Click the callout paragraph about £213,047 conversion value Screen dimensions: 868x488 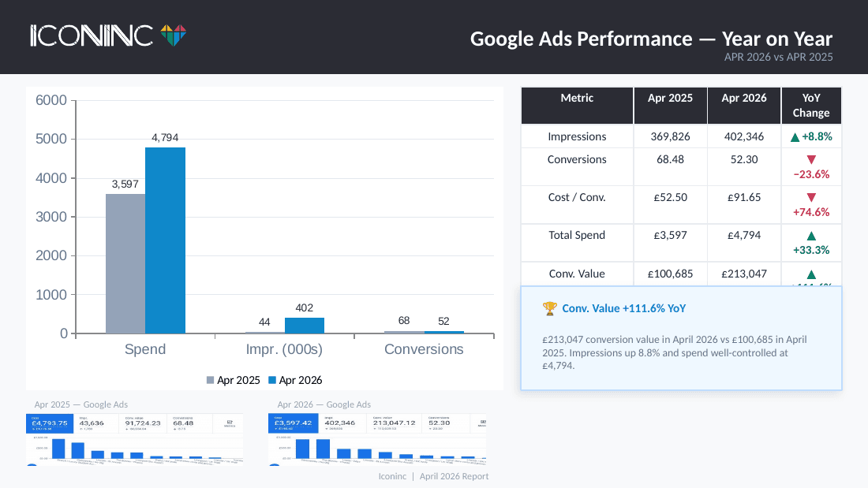(x=674, y=352)
